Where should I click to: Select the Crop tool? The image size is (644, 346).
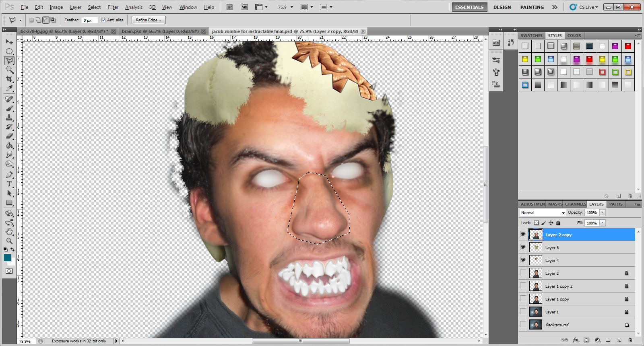point(9,79)
